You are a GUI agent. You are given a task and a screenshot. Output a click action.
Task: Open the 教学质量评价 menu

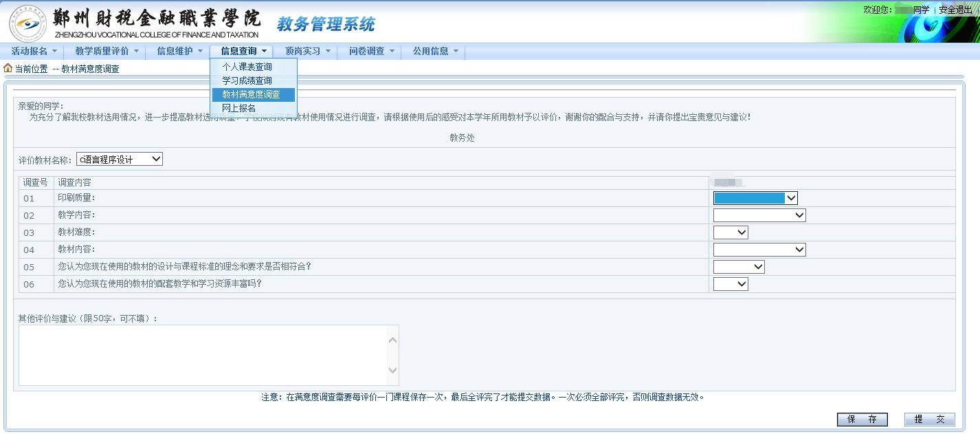(107, 52)
